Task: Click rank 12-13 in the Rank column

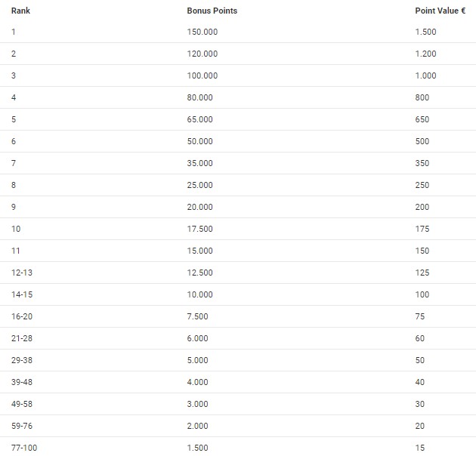Action: 22,273
